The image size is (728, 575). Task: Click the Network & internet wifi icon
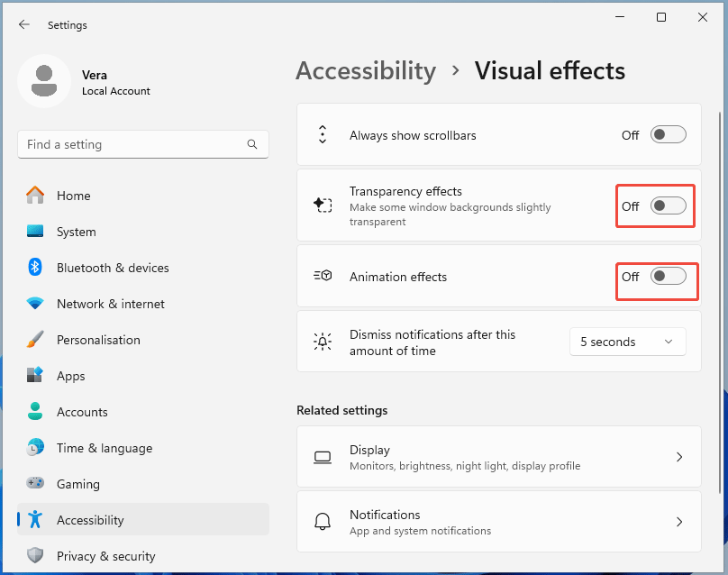point(35,304)
